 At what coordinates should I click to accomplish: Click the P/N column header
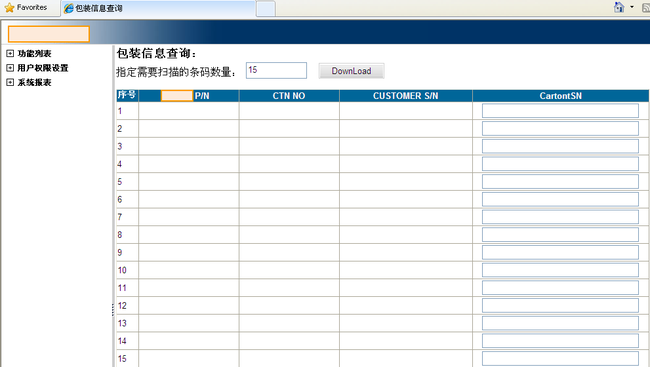coord(189,96)
